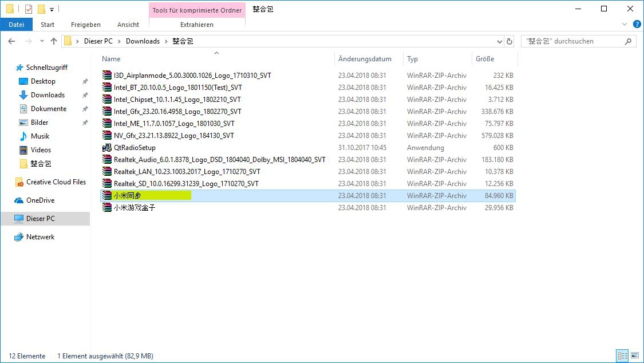Open Bilder in quick access

coord(34,123)
